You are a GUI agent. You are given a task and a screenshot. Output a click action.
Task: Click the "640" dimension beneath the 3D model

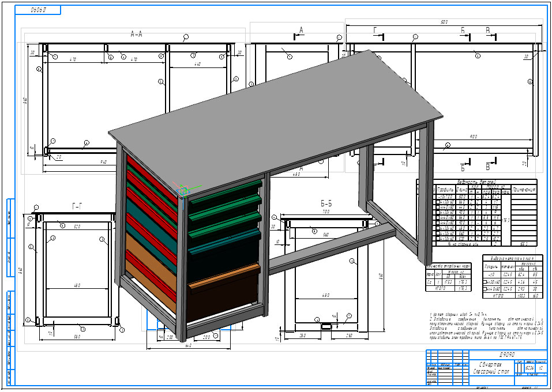tap(189, 345)
